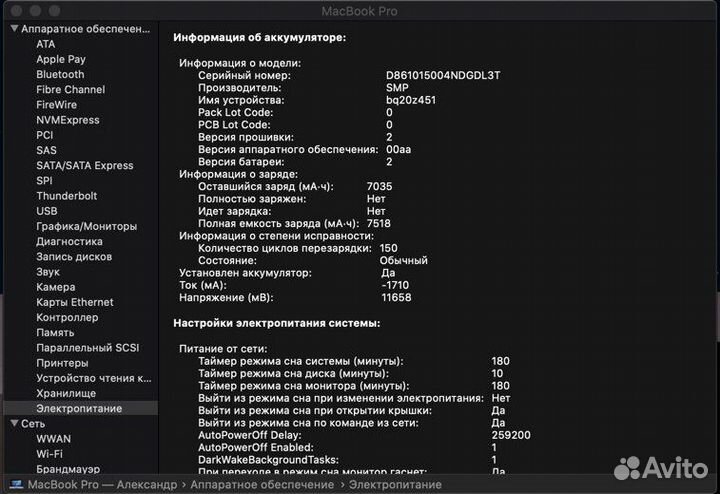The height and width of the screenshot is (494, 720).
Task: Select SATA/SATA Express in the sidebar
Action: (85, 165)
